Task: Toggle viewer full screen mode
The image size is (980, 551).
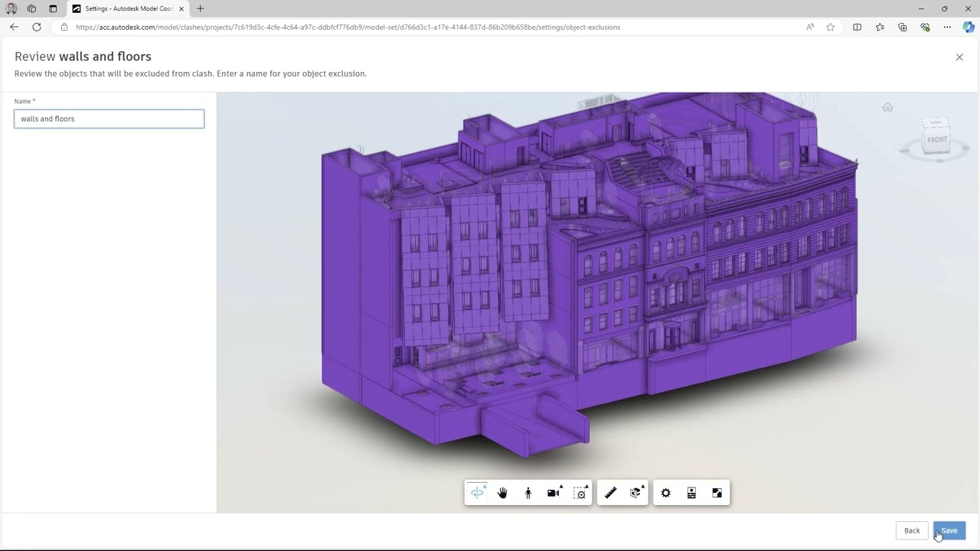Action: [717, 493]
